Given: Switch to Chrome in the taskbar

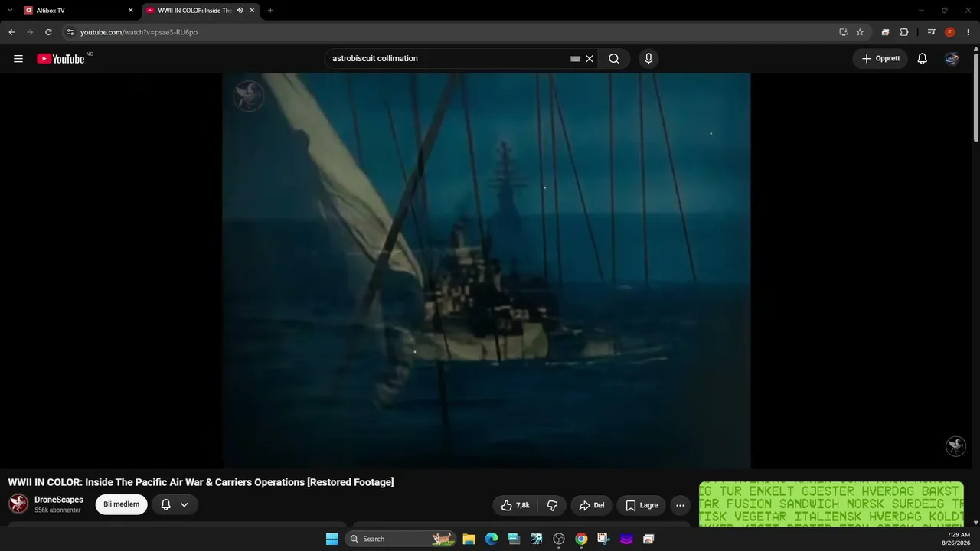Looking at the screenshot, I should coord(581,539).
